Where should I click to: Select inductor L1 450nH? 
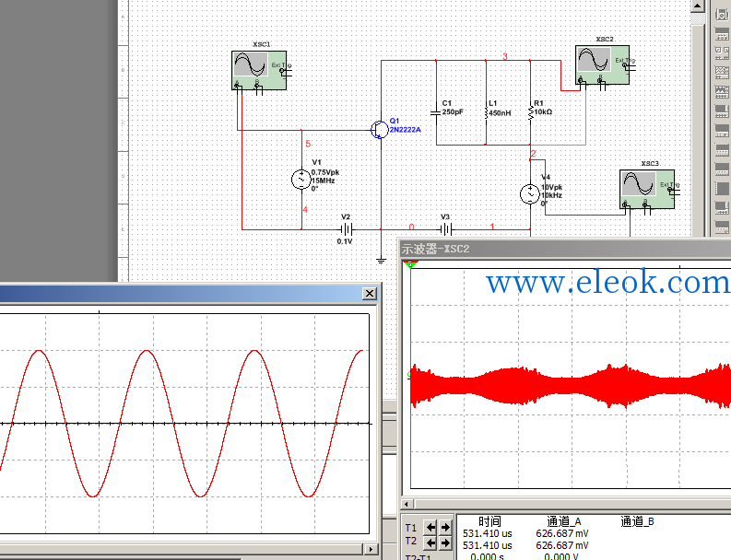(x=486, y=112)
